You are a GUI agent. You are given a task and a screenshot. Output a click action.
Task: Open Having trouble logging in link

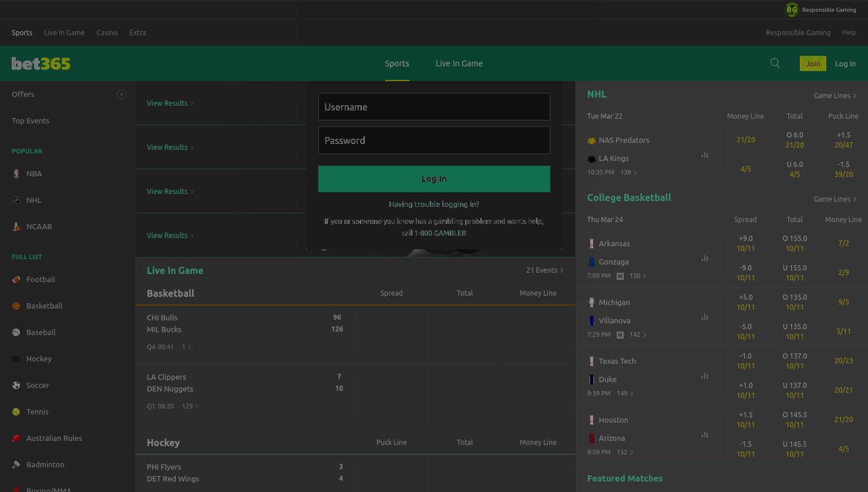pos(434,204)
